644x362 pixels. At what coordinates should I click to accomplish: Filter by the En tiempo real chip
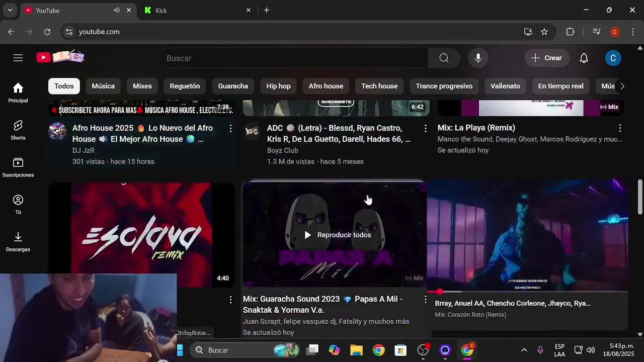560,86
